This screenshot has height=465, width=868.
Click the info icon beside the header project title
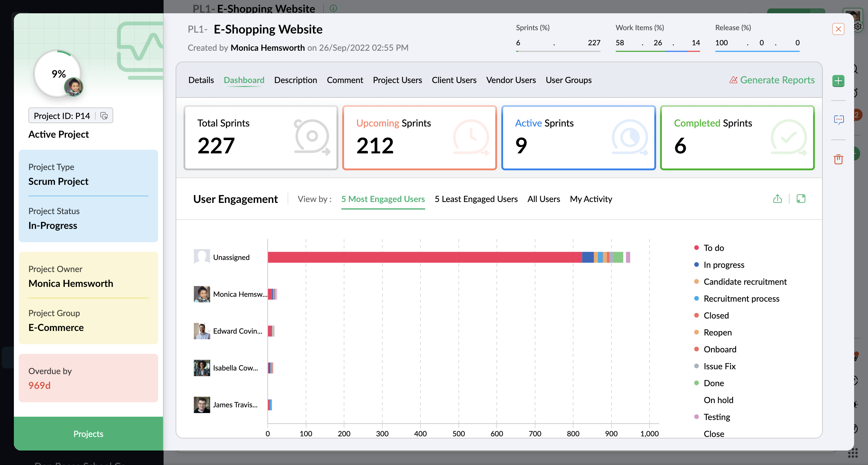pyautogui.click(x=333, y=8)
